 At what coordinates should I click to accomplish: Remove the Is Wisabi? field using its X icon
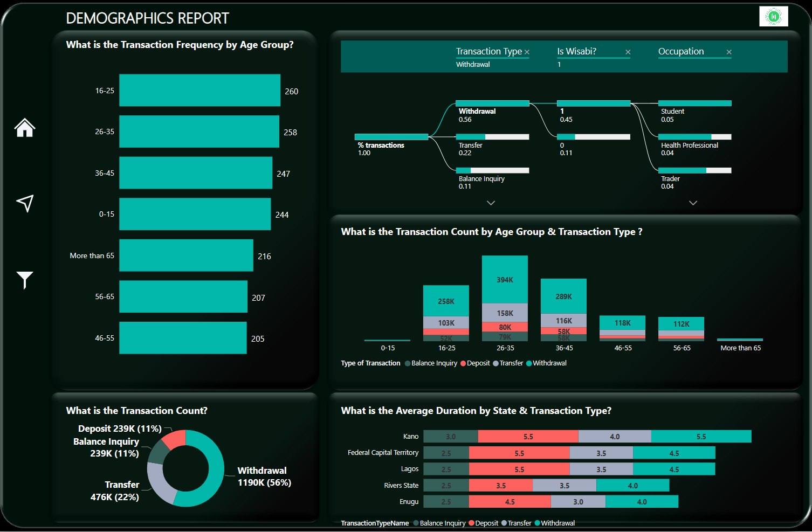628,52
